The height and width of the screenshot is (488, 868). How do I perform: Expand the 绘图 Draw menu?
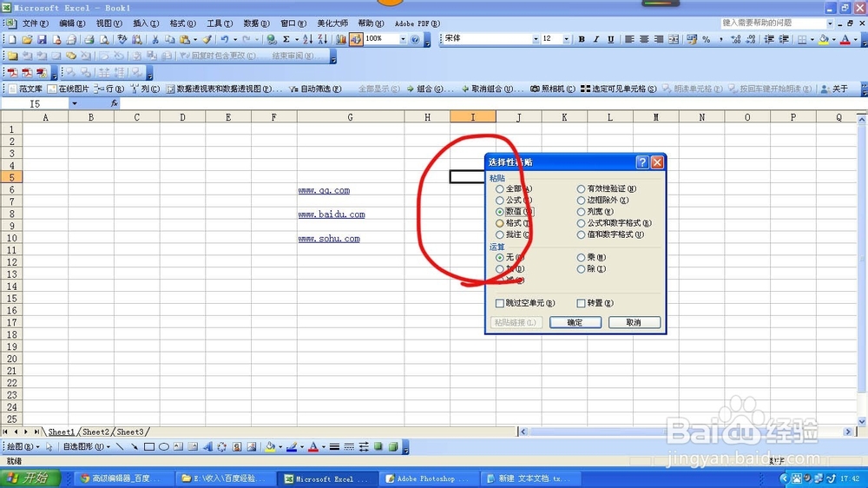click(x=23, y=447)
